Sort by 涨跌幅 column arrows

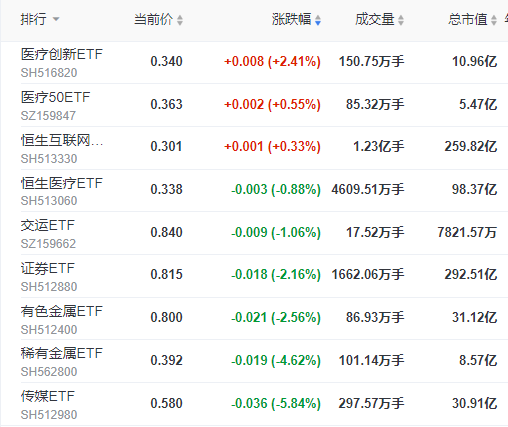coord(318,20)
